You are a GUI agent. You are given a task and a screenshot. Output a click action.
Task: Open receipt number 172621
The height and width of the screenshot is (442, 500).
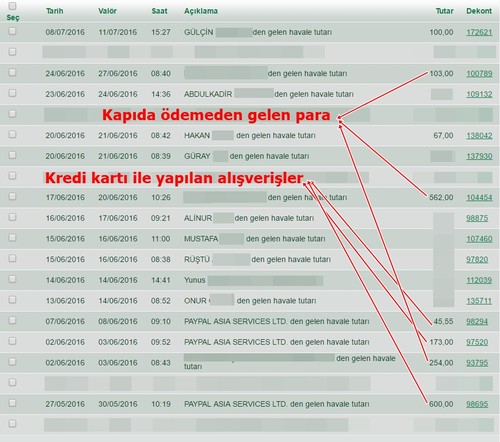[479, 32]
